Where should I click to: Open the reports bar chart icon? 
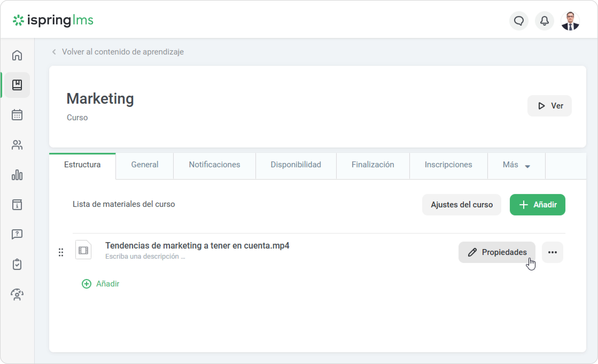tap(17, 175)
